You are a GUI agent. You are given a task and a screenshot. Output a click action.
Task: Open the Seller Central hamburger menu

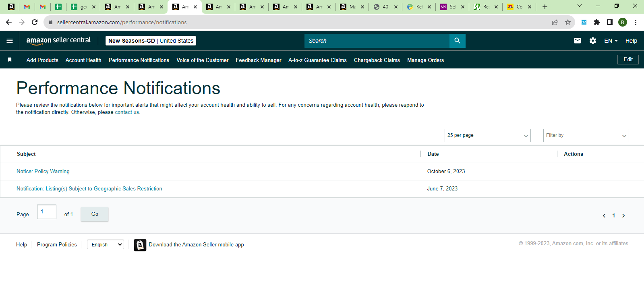click(10, 41)
